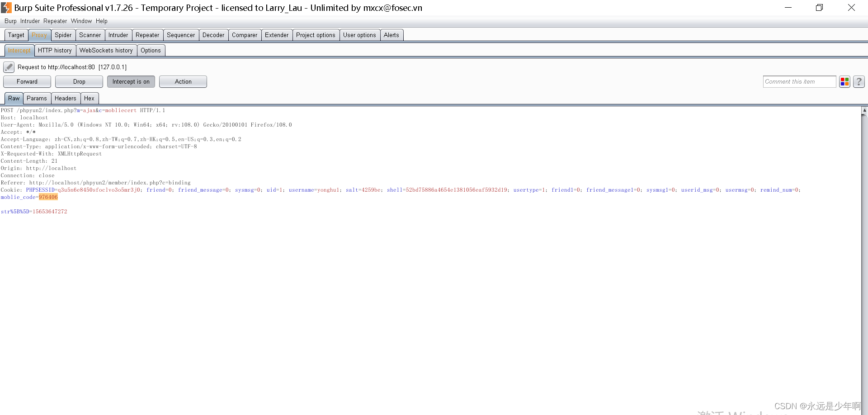Restore down the Burp Suite window
This screenshot has width=868, height=415.
tap(819, 8)
